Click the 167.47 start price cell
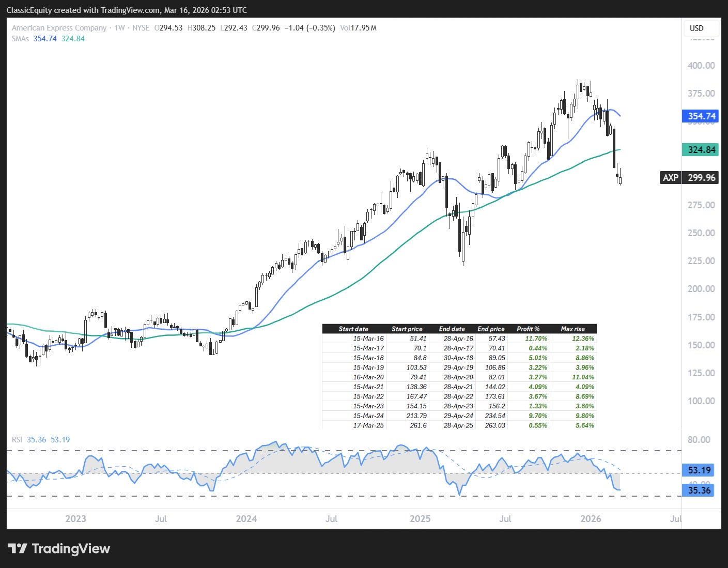 416,396
